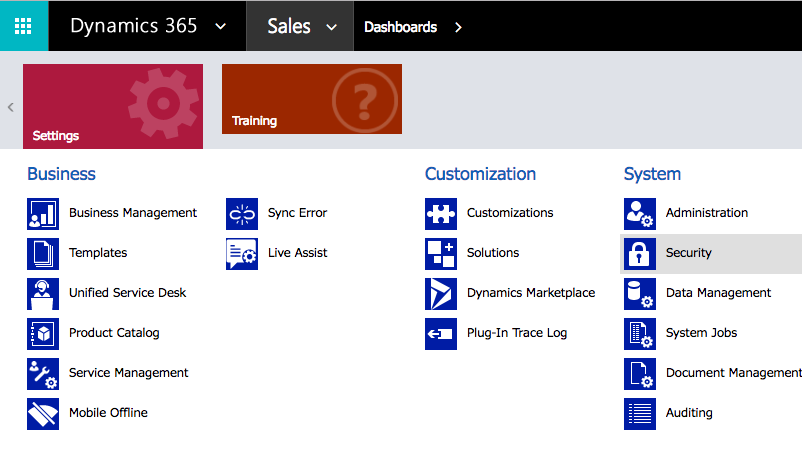The image size is (802, 456).
Task: Select the Training tile
Action: [312, 99]
